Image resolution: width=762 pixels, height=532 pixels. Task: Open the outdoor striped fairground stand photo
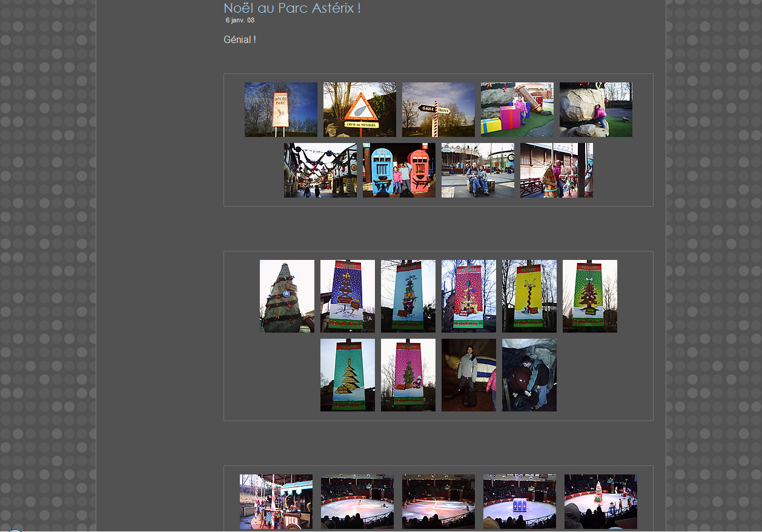click(276, 502)
